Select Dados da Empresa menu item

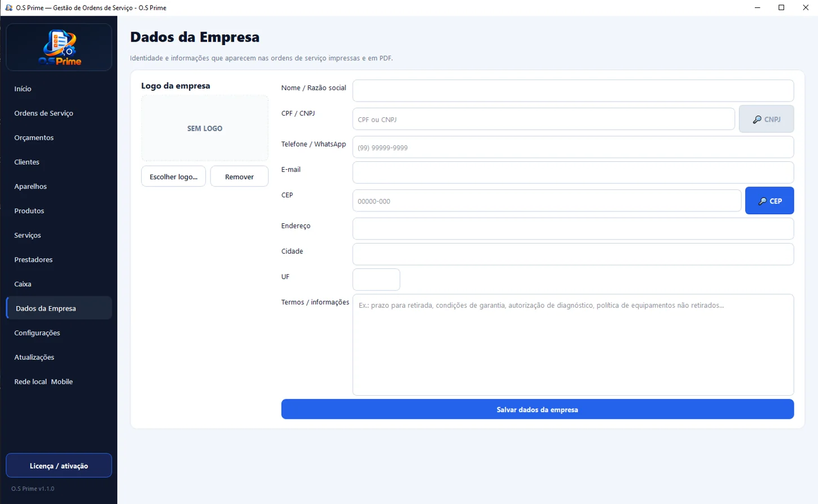point(59,308)
